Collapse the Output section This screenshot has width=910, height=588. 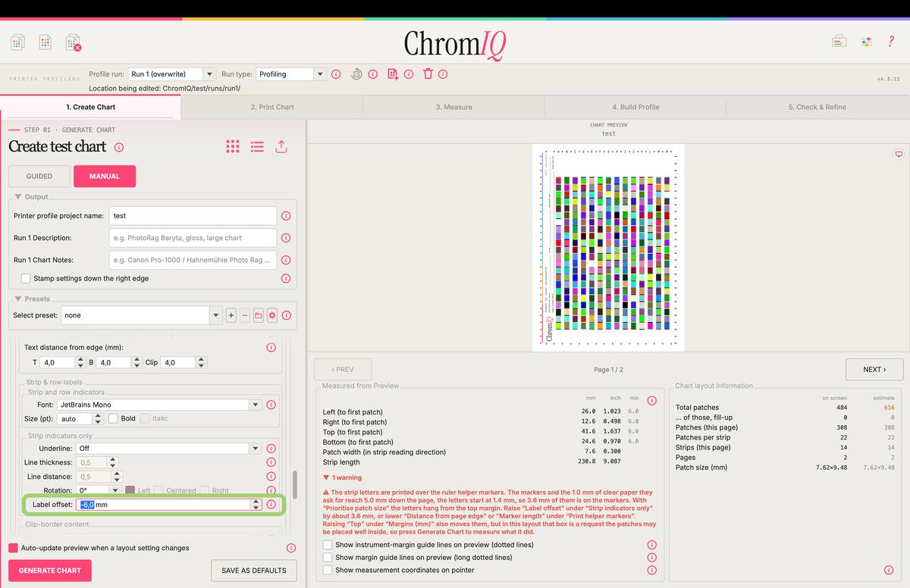(x=18, y=197)
